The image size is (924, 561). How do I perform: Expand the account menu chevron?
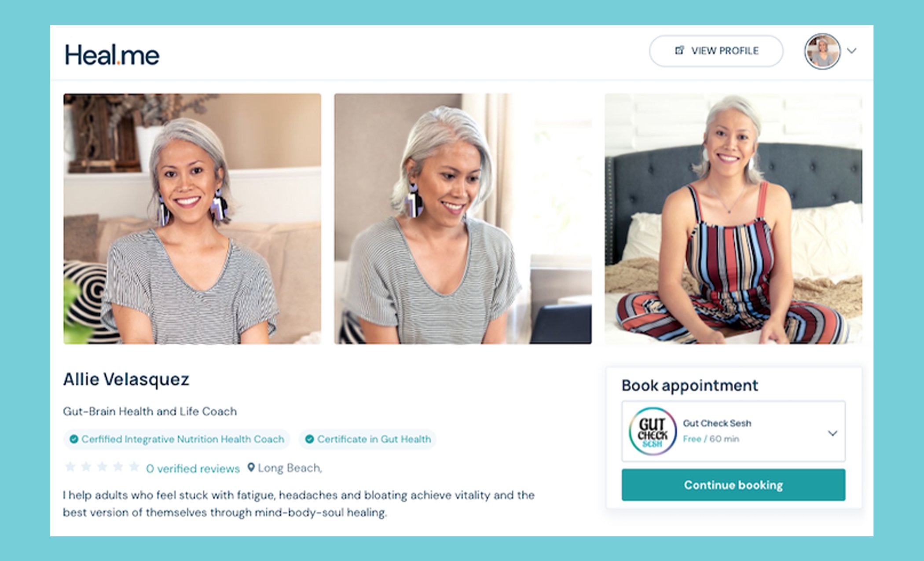click(852, 51)
